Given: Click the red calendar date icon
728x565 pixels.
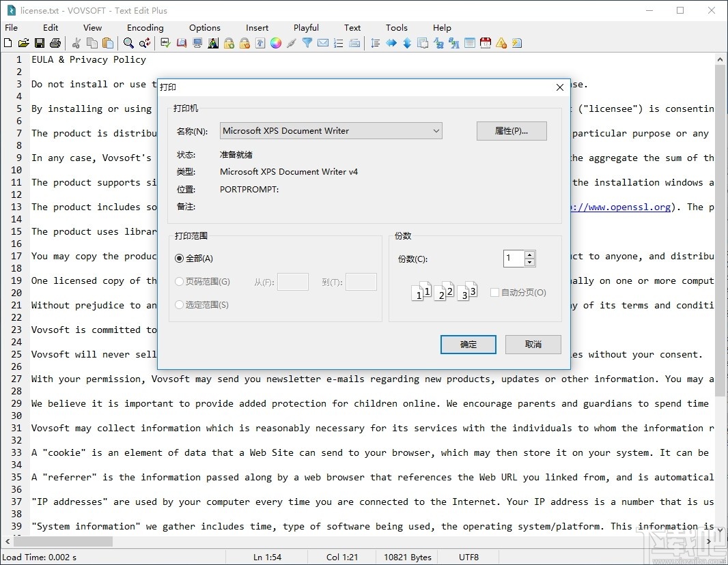Looking at the screenshot, I should click(x=485, y=43).
